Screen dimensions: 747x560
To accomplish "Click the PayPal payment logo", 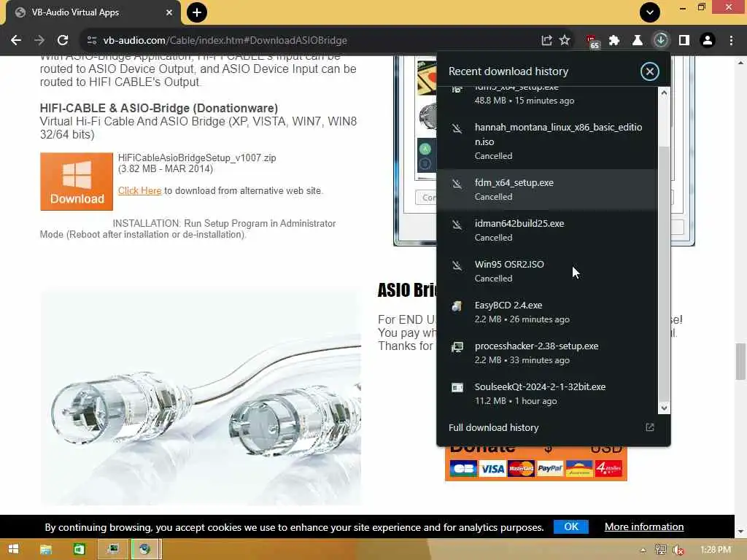I will [x=550, y=469].
